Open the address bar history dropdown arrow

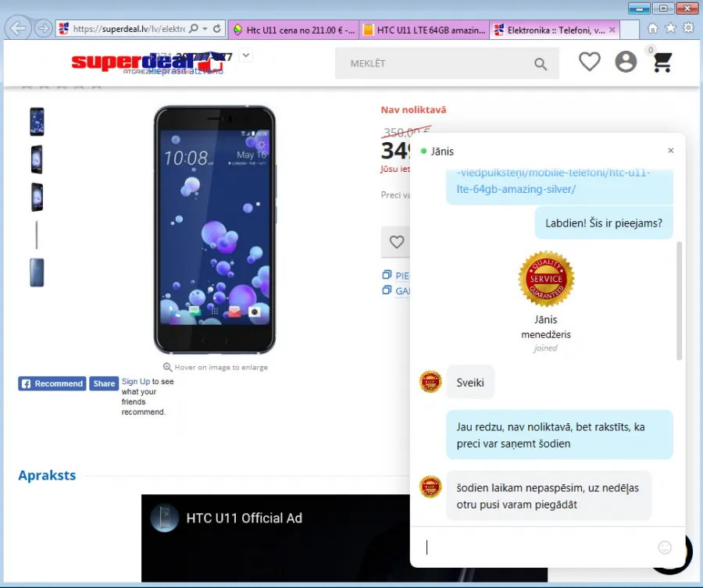tap(205, 29)
